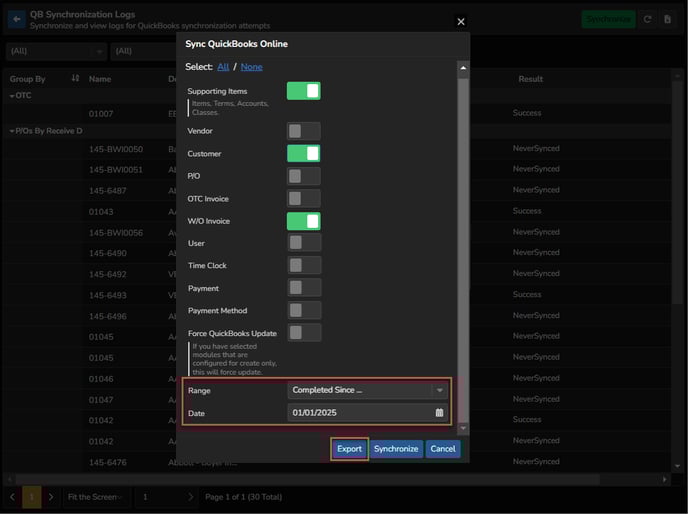Click the Cancel button

(x=443, y=449)
